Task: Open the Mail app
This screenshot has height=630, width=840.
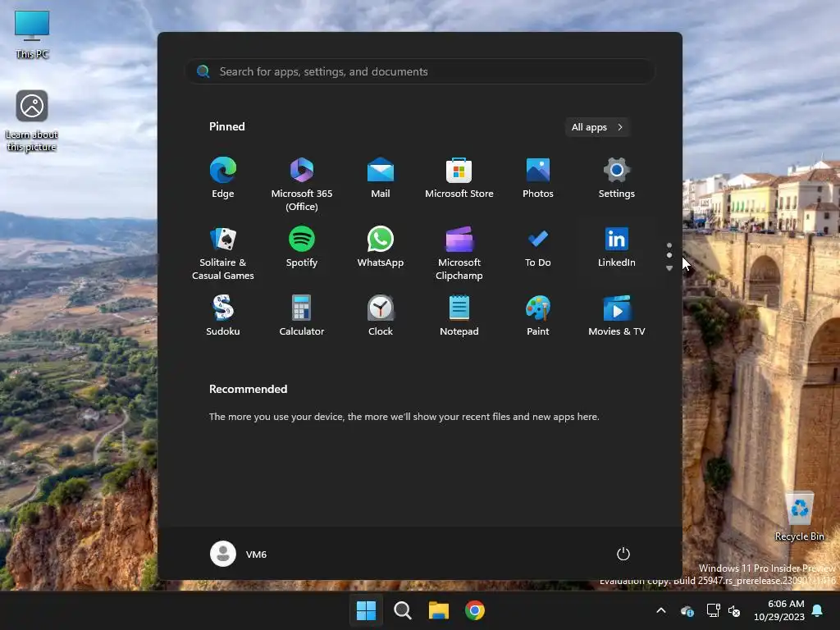Action: click(381, 178)
